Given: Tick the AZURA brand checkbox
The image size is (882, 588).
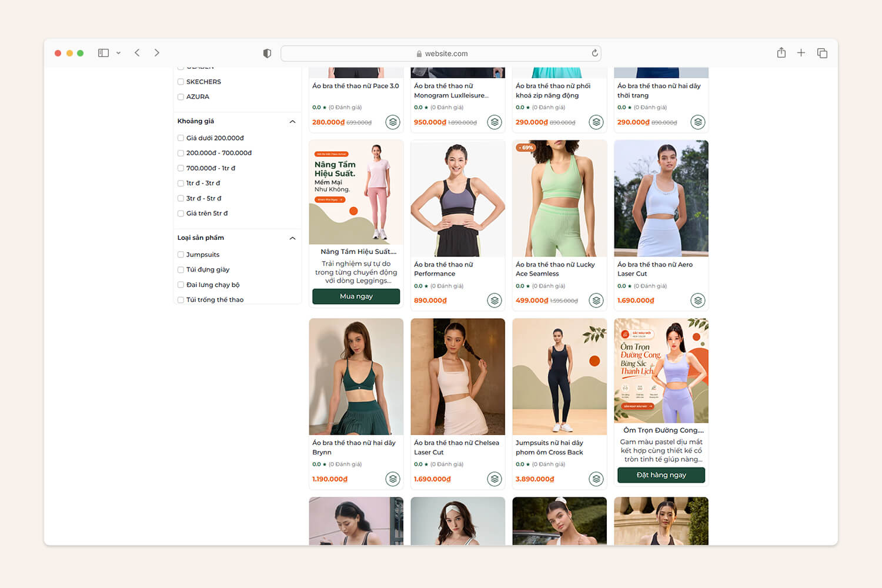Looking at the screenshot, I should (181, 96).
